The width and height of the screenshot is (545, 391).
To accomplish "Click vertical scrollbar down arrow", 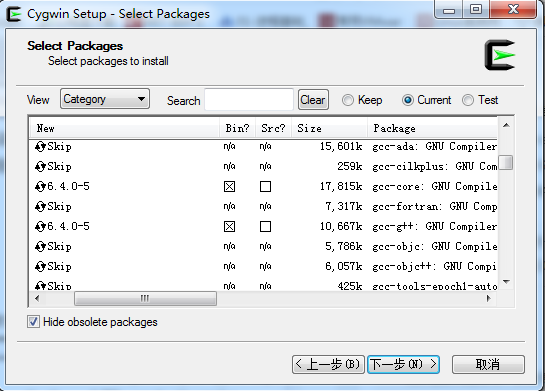I will pyautogui.click(x=506, y=282).
